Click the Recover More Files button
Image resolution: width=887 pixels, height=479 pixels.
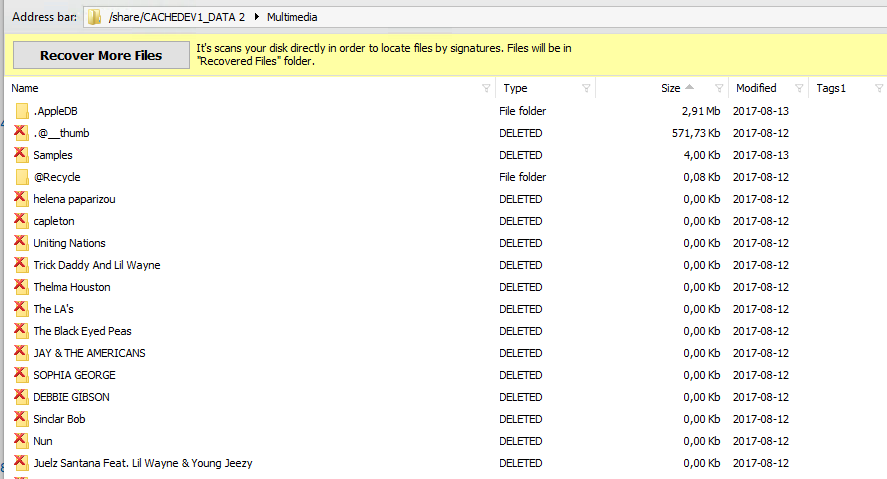pos(101,55)
